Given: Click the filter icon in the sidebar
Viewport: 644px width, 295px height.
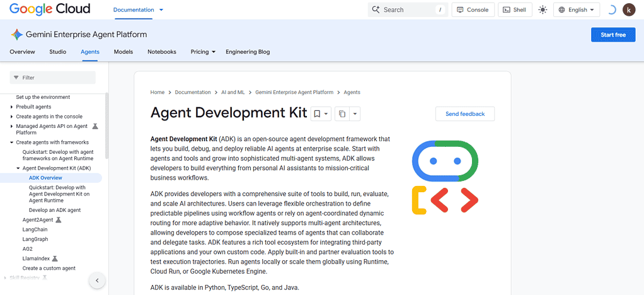Looking at the screenshot, I should tap(16, 78).
